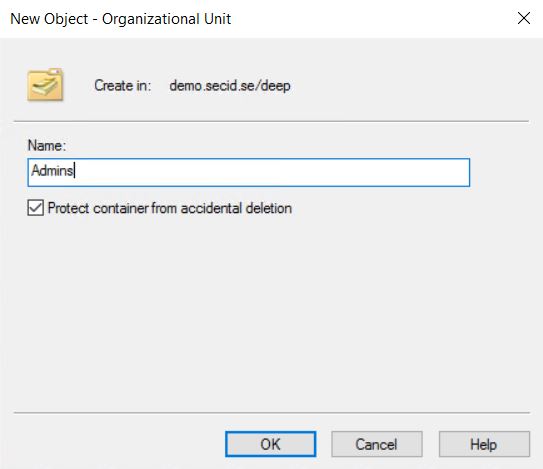Viewport: 543px width, 469px height.
Task: Select the demo.secid.se/deep path text
Action: point(230,86)
